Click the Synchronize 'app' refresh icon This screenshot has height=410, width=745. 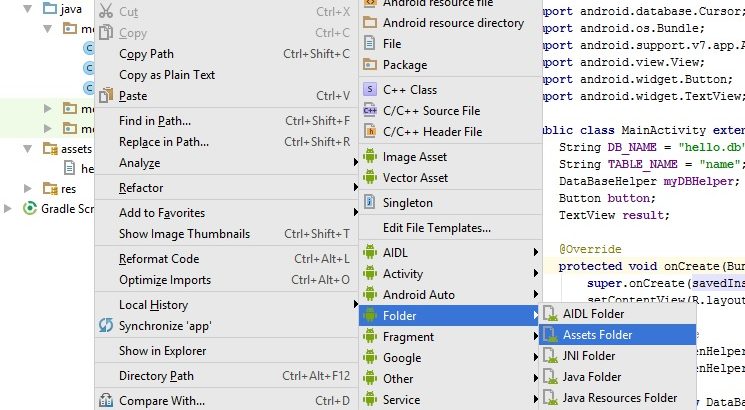point(106,326)
